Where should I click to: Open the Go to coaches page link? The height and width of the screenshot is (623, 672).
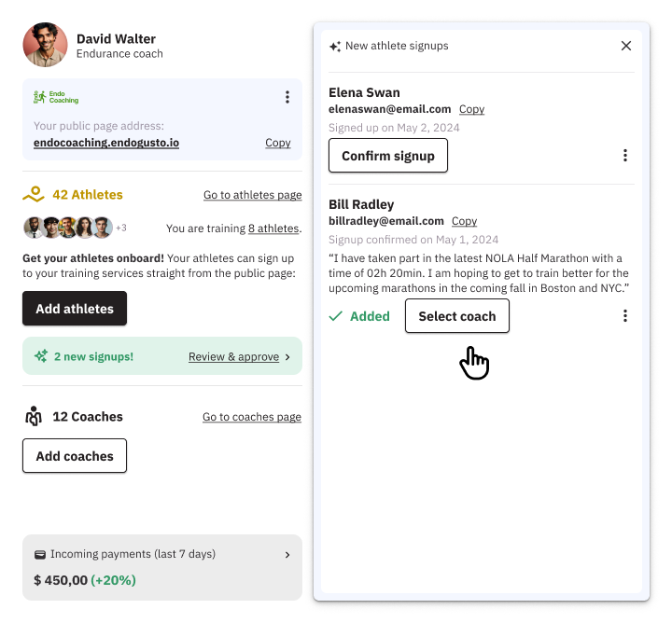click(x=252, y=417)
